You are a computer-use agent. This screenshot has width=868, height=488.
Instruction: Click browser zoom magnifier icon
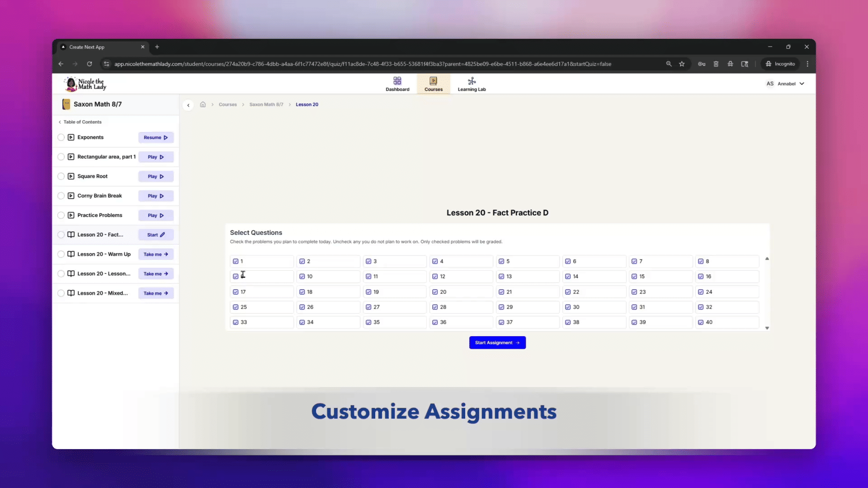[x=669, y=64]
